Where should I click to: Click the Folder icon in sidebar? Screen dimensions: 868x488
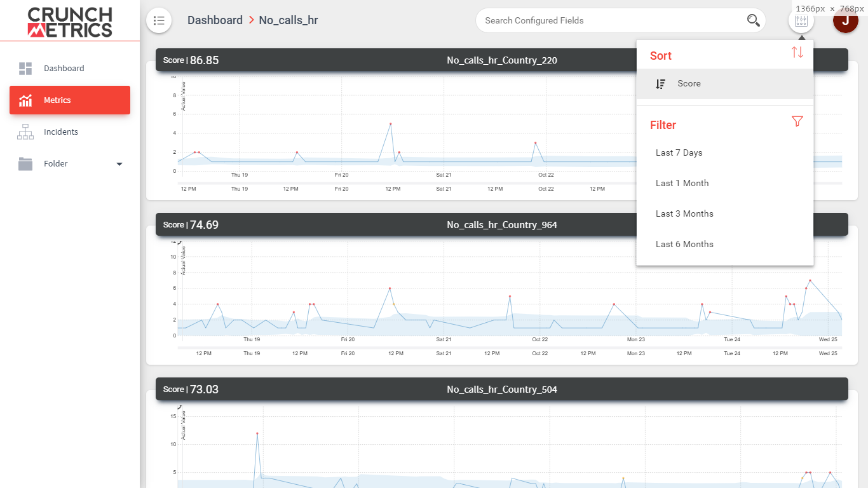[25, 164]
